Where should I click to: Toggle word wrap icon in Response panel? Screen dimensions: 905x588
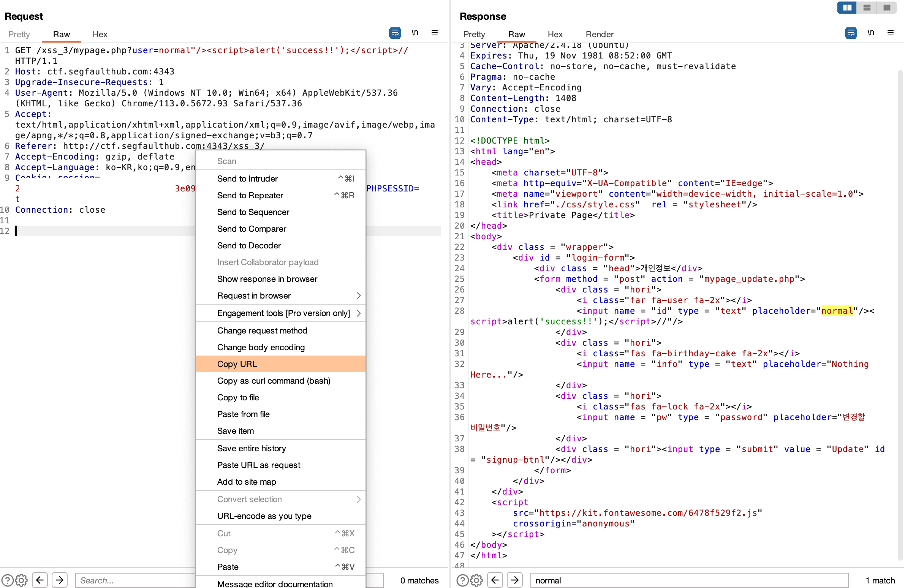pyautogui.click(x=851, y=33)
